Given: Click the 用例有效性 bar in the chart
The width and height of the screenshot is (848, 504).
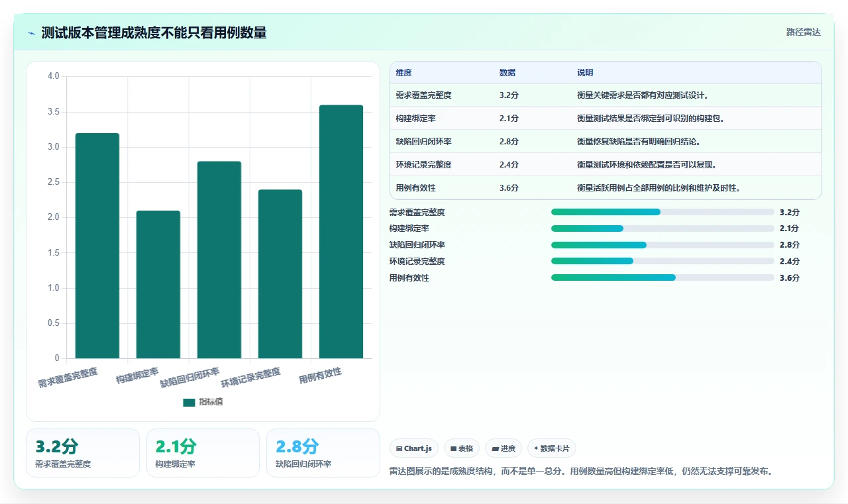Looking at the screenshot, I should (341, 232).
